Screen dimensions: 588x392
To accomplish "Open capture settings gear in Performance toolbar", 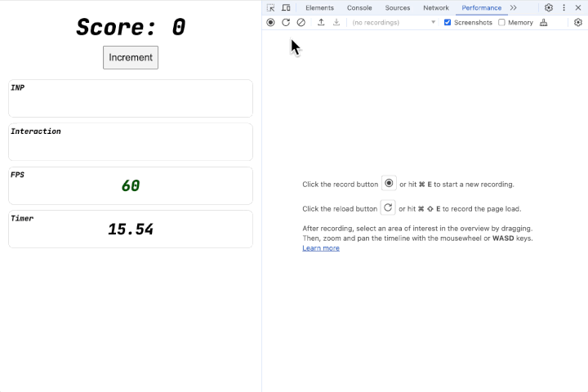I will [x=577, y=22].
